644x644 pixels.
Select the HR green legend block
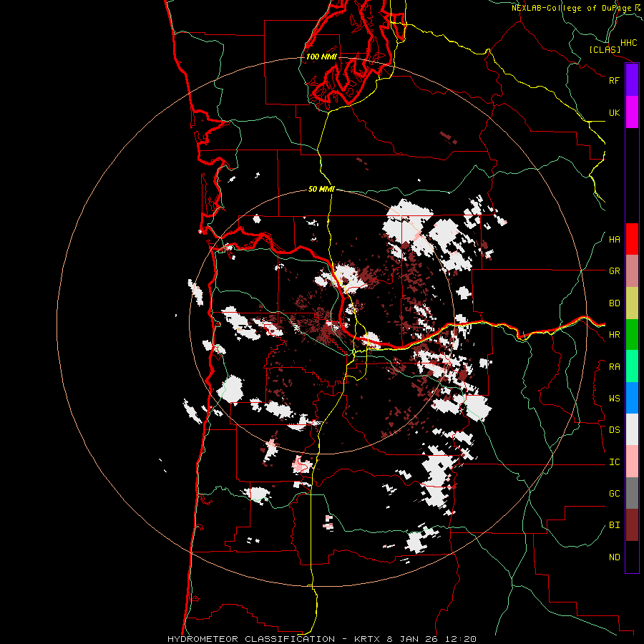coord(632,335)
